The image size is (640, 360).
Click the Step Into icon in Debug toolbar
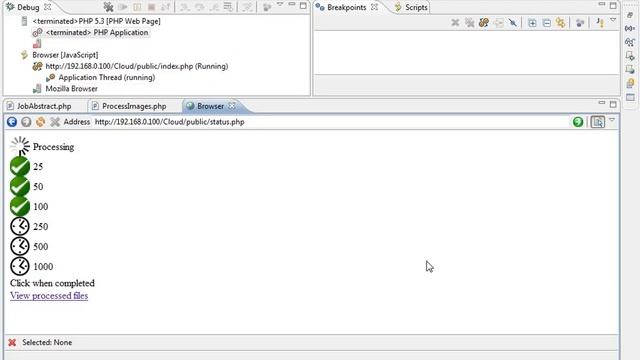185,7
